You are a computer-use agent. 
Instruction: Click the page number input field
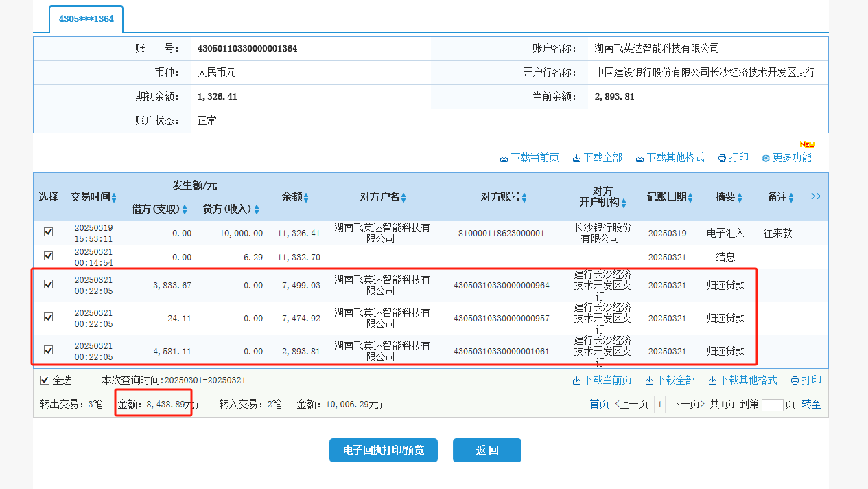click(772, 405)
